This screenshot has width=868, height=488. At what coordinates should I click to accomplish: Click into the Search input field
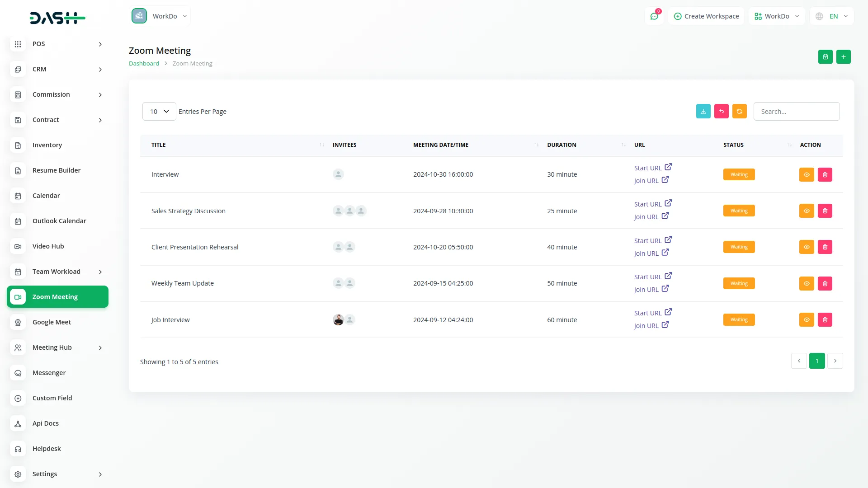coord(796,112)
